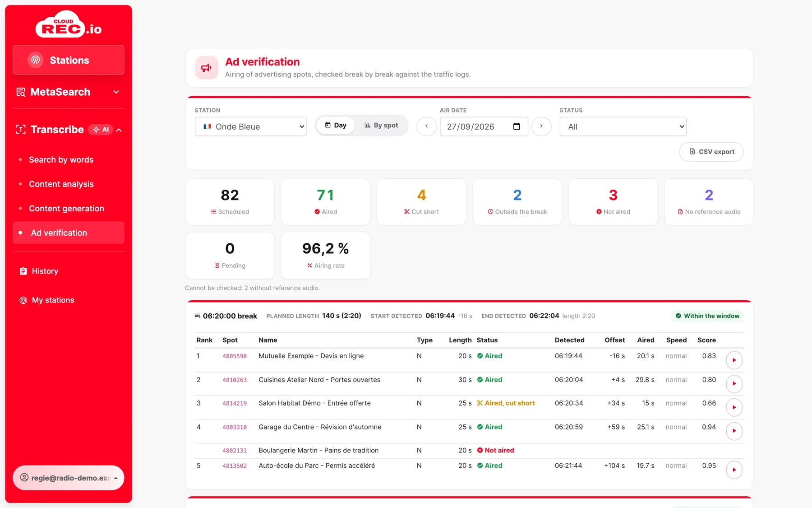Click the air date field 27/09/2026

pos(484,126)
